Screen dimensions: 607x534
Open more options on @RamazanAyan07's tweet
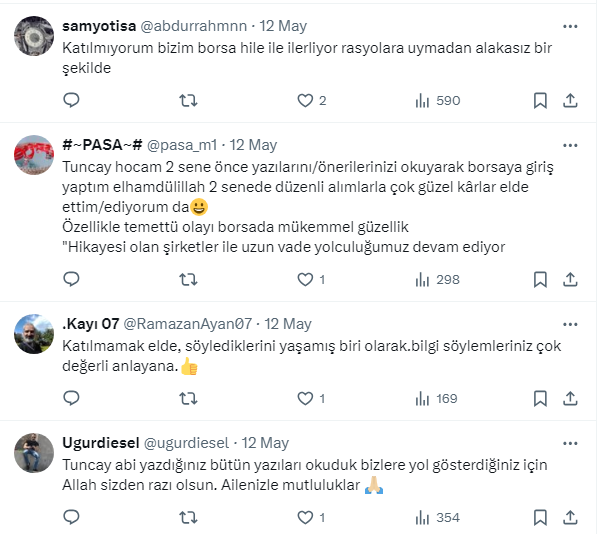click(x=570, y=324)
